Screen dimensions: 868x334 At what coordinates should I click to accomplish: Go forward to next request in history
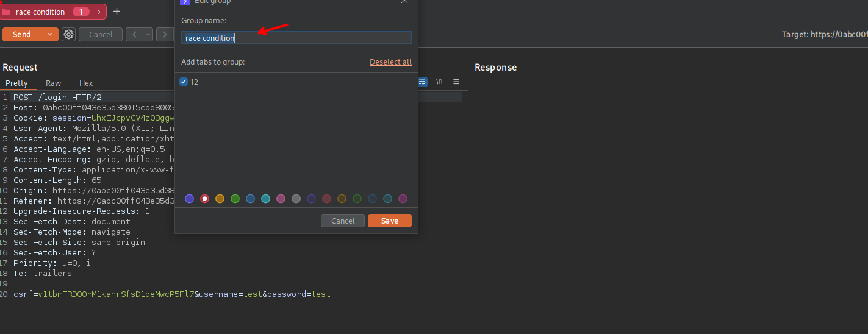click(x=164, y=35)
